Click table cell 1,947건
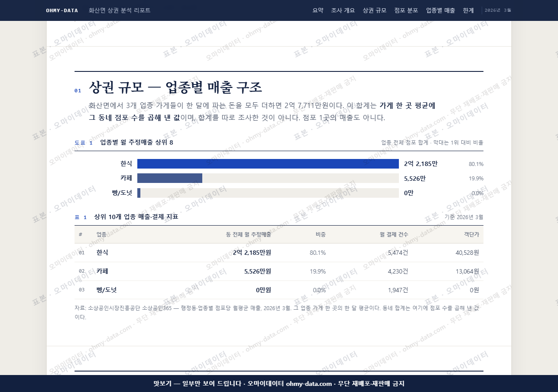This screenshot has width=558, height=392. pyautogui.click(x=398, y=290)
